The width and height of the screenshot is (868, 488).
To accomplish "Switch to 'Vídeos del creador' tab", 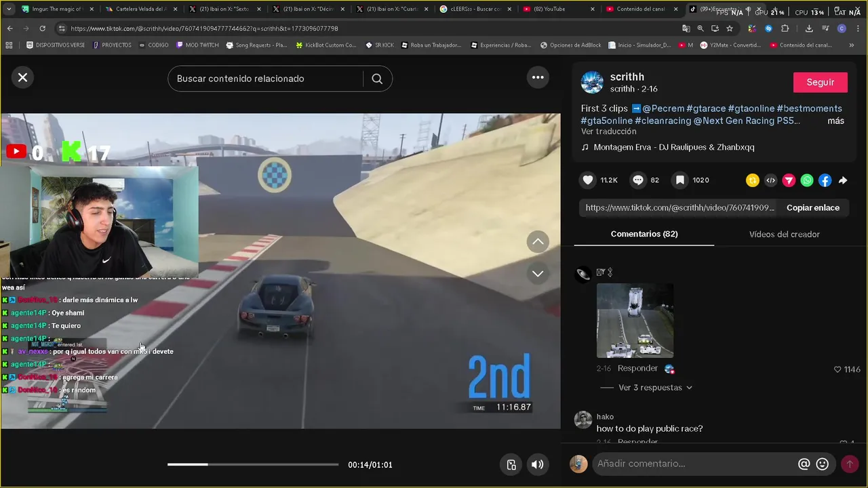I will 785,234.
